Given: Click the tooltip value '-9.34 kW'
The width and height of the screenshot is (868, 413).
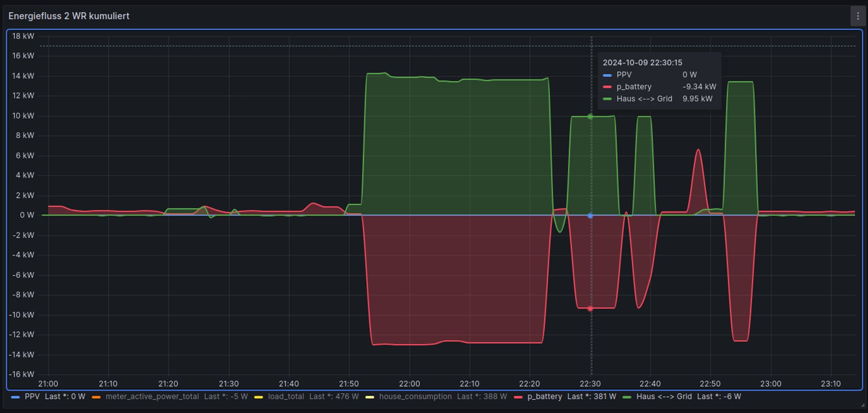Looking at the screenshot, I should 699,87.
